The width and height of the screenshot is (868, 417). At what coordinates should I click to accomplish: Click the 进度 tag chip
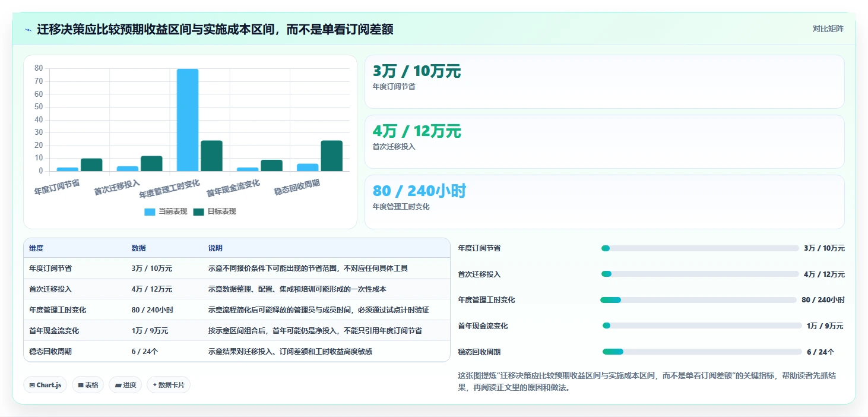click(x=125, y=385)
